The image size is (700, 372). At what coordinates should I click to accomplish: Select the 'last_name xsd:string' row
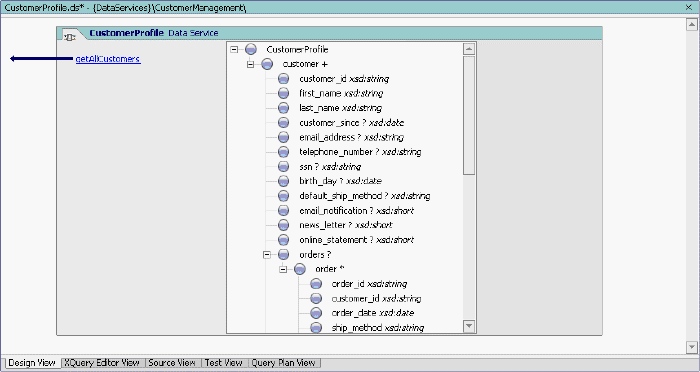click(x=340, y=108)
